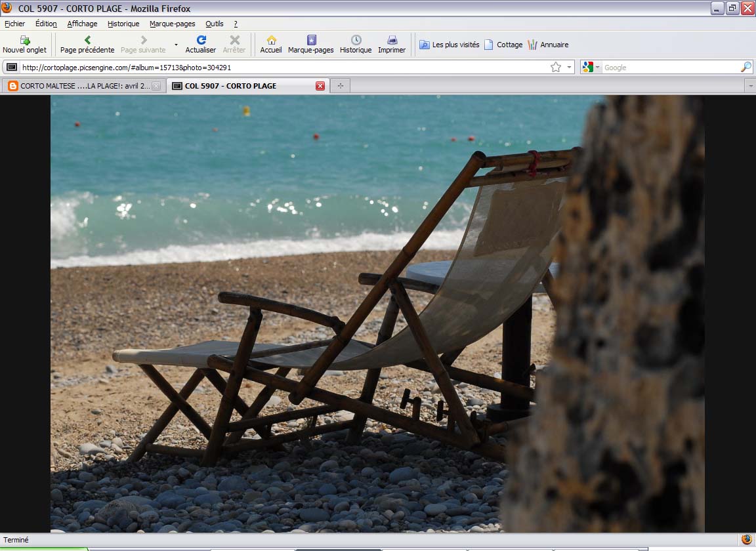Open the list all tabs dropdown
Image resolution: width=756 pixels, height=551 pixels.
tap(750, 86)
